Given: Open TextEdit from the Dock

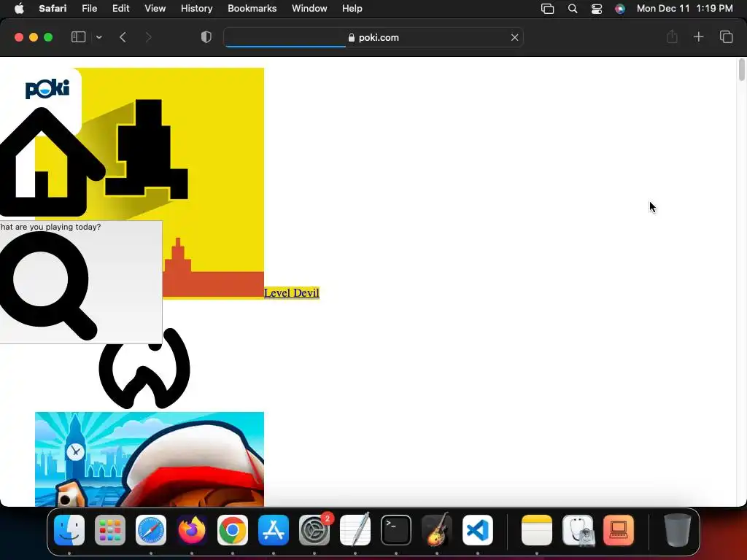Looking at the screenshot, I should pyautogui.click(x=355, y=530).
